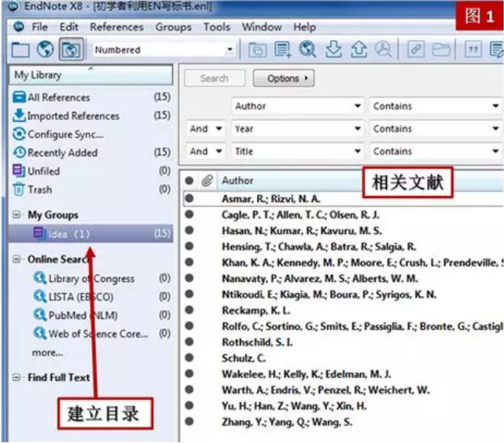504x443 pixels.
Task: Click the New Reference toolbar icon
Action: click(282, 49)
